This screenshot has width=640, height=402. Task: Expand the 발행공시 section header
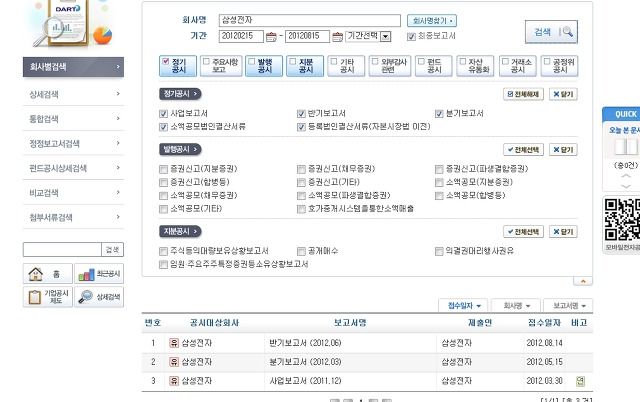click(x=180, y=149)
